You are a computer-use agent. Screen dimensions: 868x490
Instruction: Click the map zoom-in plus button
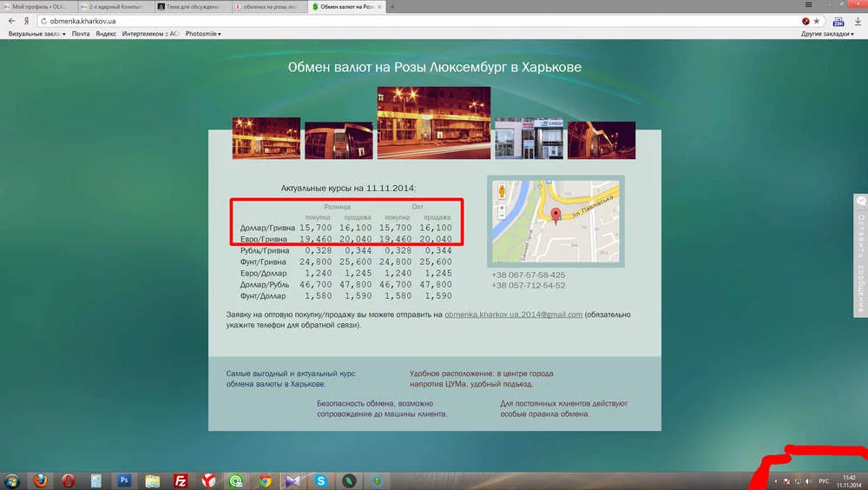tap(501, 209)
